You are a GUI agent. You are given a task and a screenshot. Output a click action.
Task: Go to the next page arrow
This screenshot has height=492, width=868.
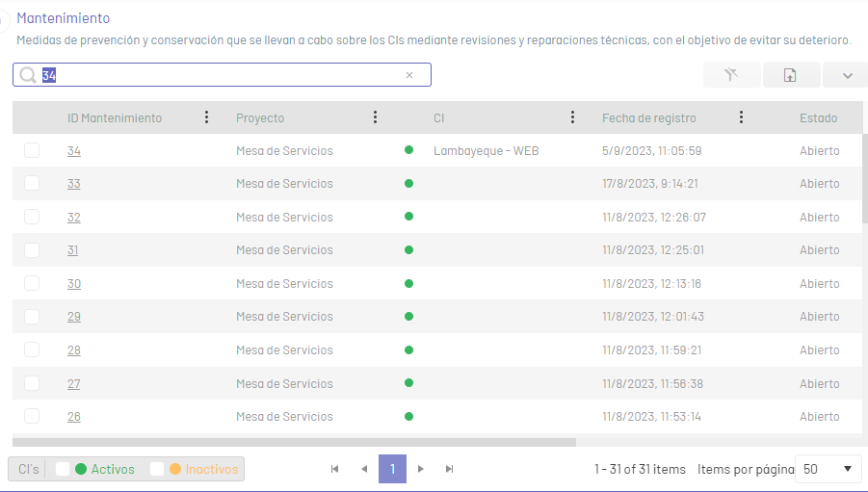tap(421, 469)
